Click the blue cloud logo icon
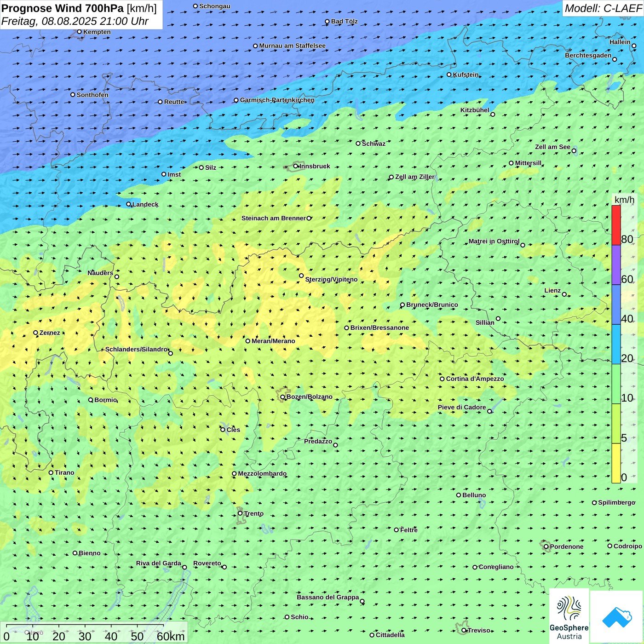The image size is (644, 644). pos(616,617)
